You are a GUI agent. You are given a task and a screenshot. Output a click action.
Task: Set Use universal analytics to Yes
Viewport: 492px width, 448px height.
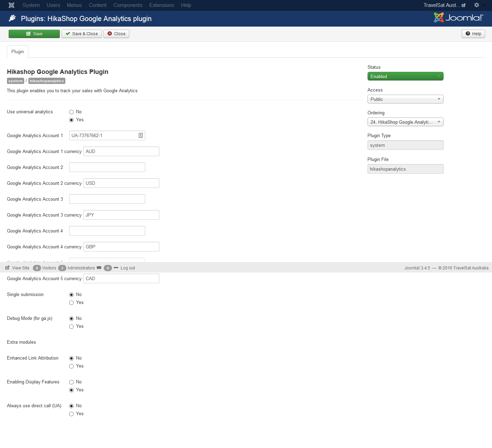click(x=72, y=120)
